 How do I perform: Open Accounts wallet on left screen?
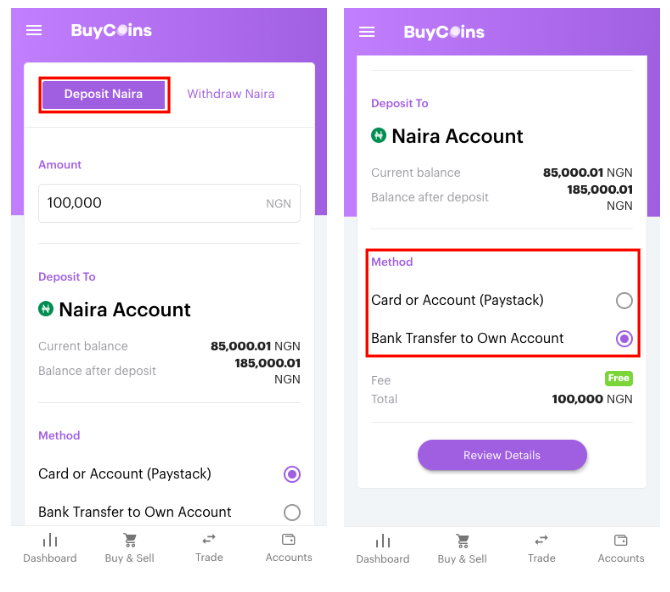tap(289, 548)
